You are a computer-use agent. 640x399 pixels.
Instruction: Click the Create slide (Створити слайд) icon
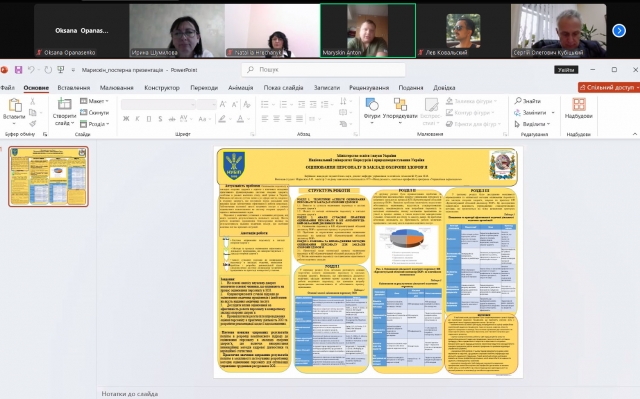pyautogui.click(x=64, y=104)
